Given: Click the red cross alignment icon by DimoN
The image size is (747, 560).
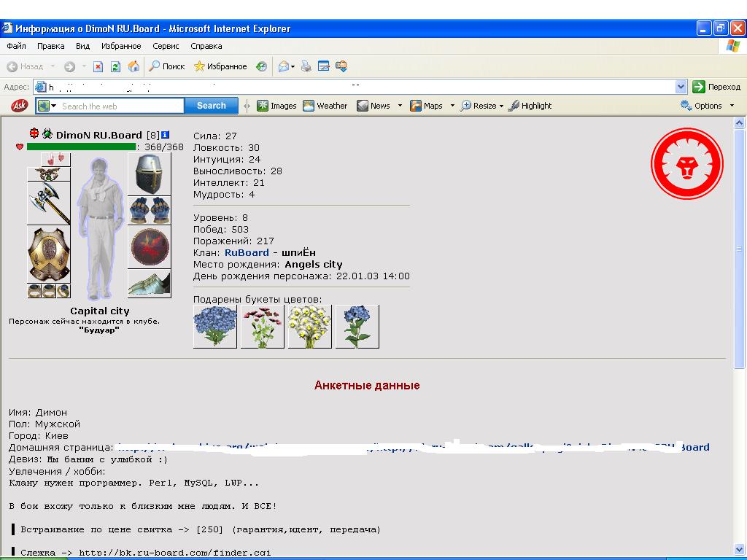Looking at the screenshot, I should pyautogui.click(x=34, y=133).
